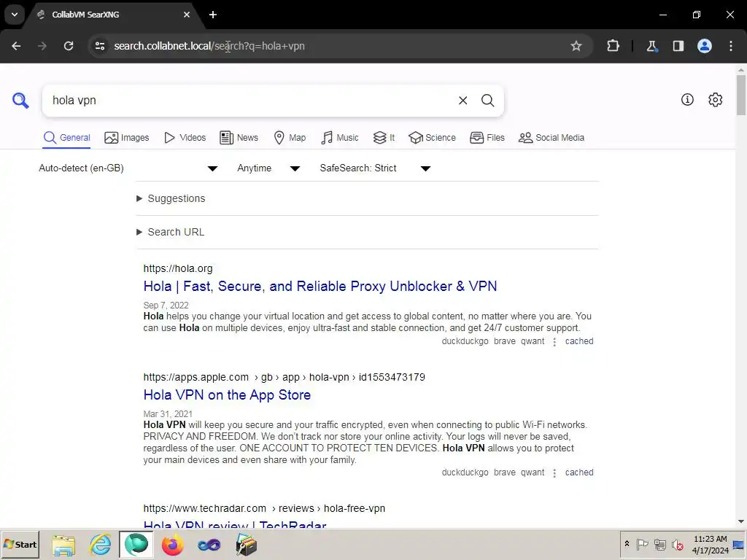Open the Auto-detect language dropdown

pos(128,168)
